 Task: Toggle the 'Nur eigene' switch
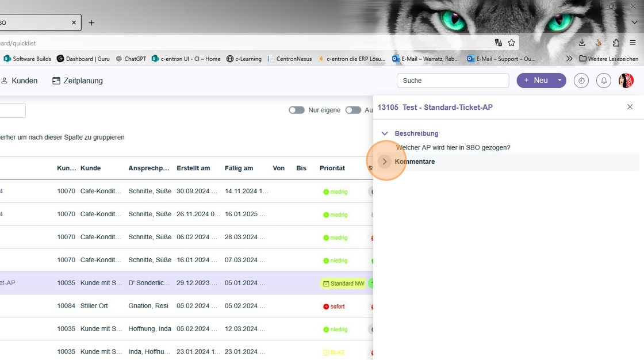(297, 110)
